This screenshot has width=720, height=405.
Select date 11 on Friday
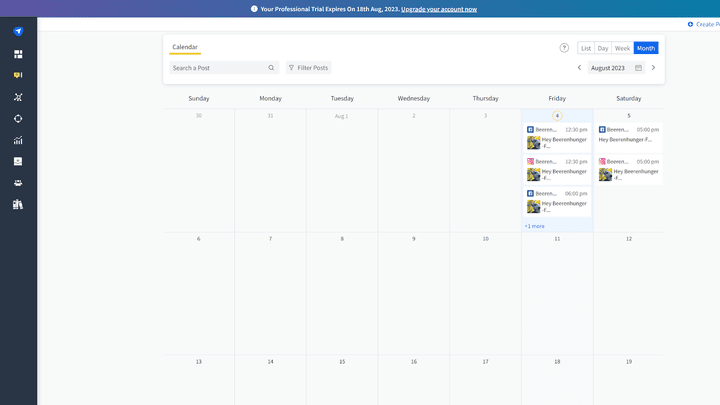pyautogui.click(x=557, y=239)
